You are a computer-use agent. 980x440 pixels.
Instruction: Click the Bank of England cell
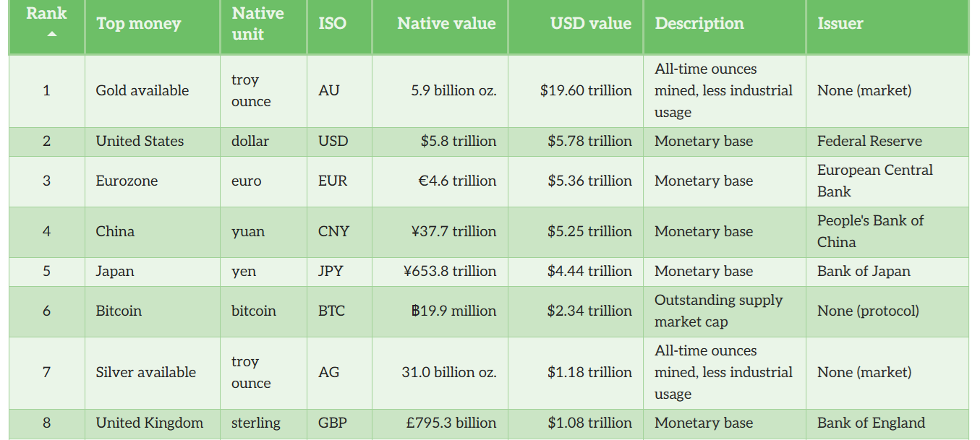tap(871, 423)
